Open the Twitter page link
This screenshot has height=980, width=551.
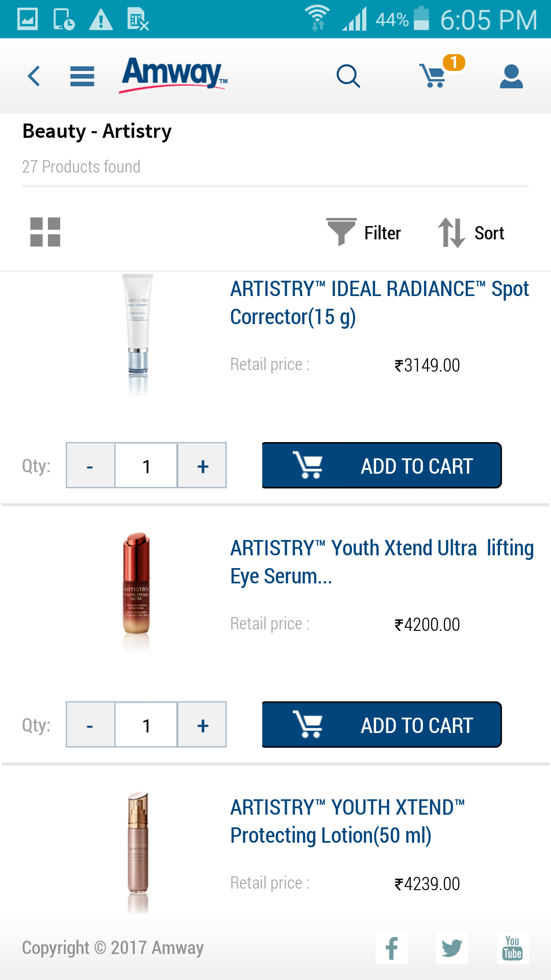pyautogui.click(x=452, y=948)
